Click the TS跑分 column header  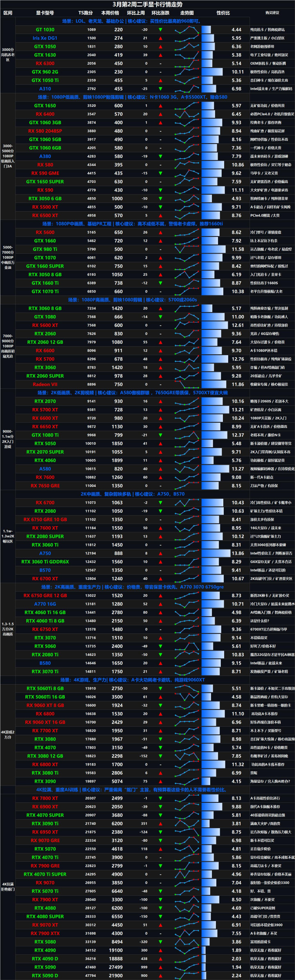(86, 13)
